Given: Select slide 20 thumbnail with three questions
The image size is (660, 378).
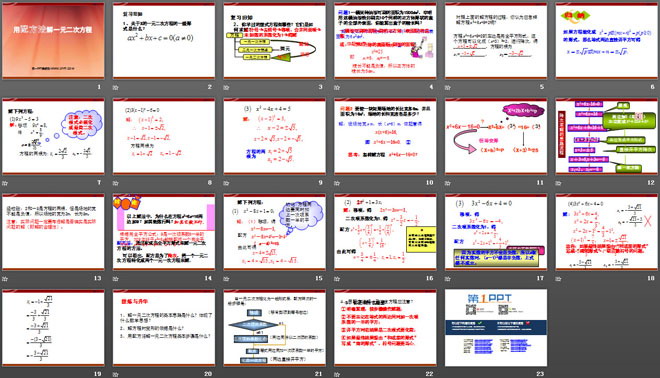Looking at the screenshot, I should 164,327.
